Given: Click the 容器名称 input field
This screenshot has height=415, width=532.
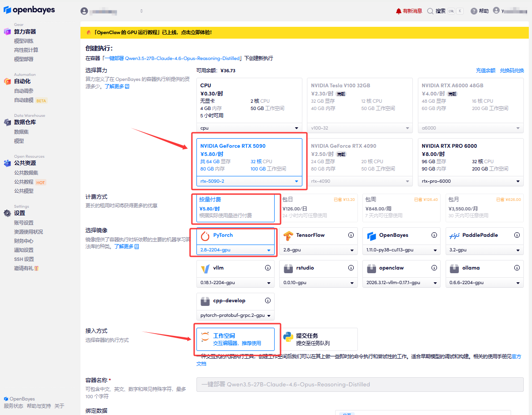Looking at the screenshot, I should coord(360,385).
